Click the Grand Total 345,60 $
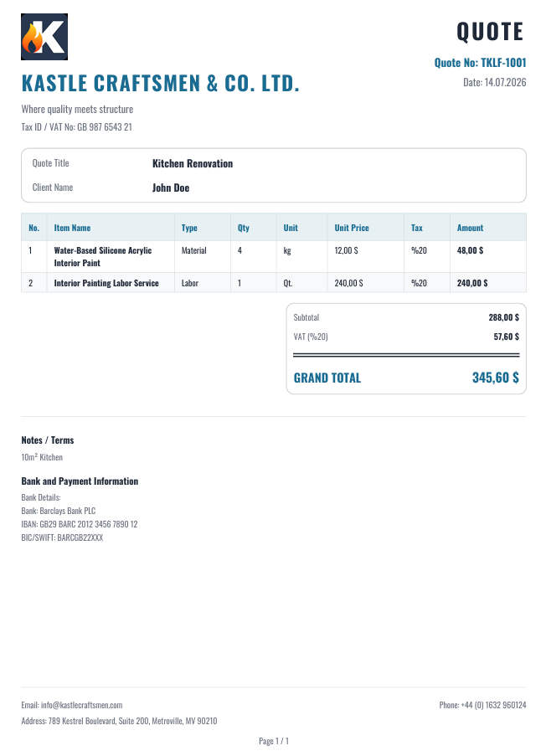 [496, 378]
